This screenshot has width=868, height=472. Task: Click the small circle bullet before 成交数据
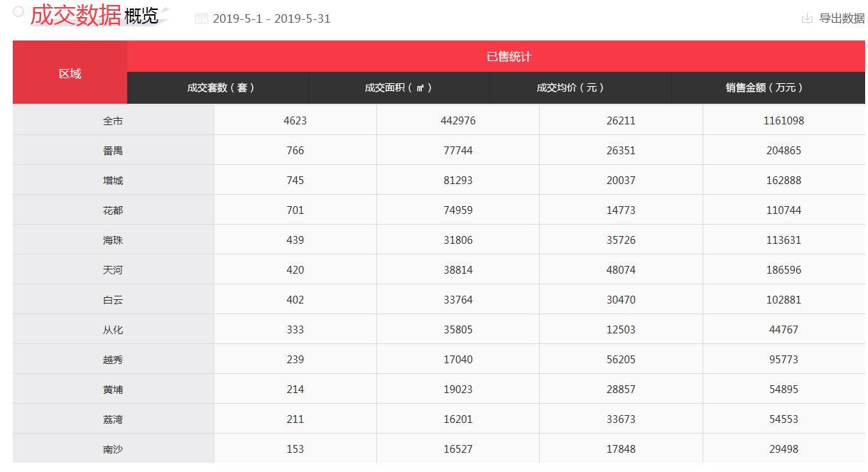pos(18,12)
